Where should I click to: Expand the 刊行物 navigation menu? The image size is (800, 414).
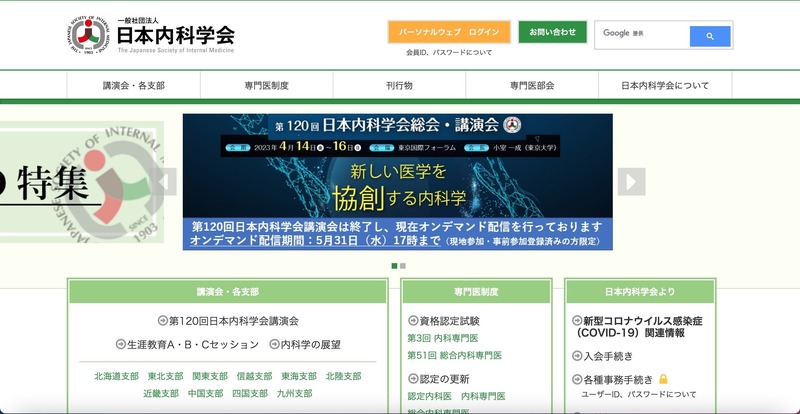[x=399, y=86]
